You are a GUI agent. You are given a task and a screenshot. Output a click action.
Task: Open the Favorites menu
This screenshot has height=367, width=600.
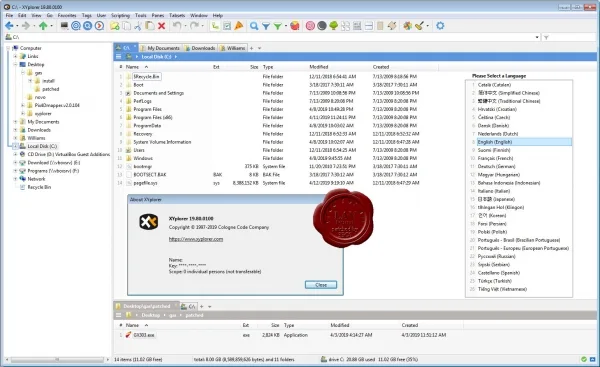67,15
